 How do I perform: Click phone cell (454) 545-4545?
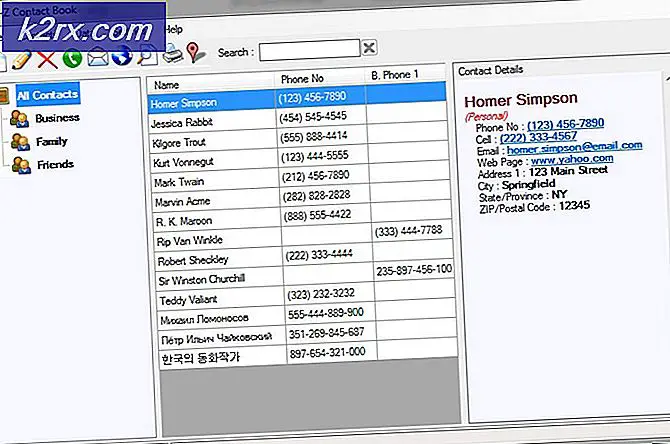[x=313, y=117]
